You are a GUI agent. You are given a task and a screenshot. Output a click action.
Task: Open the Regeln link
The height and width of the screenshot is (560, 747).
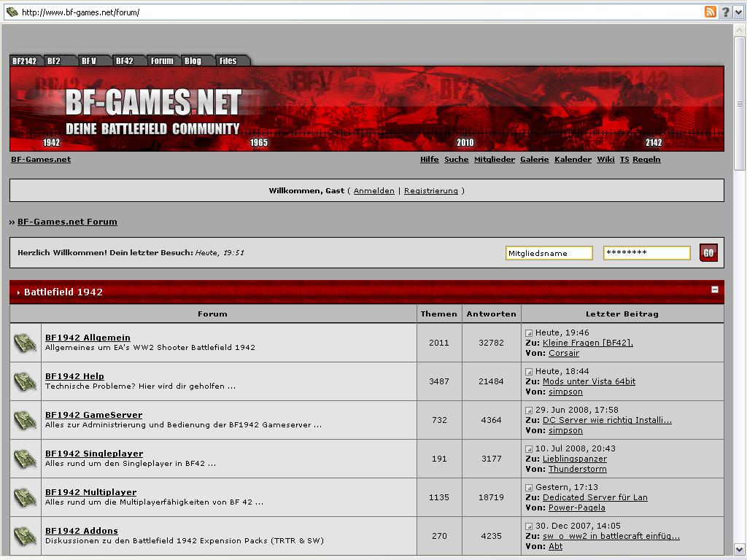pos(646,160)
